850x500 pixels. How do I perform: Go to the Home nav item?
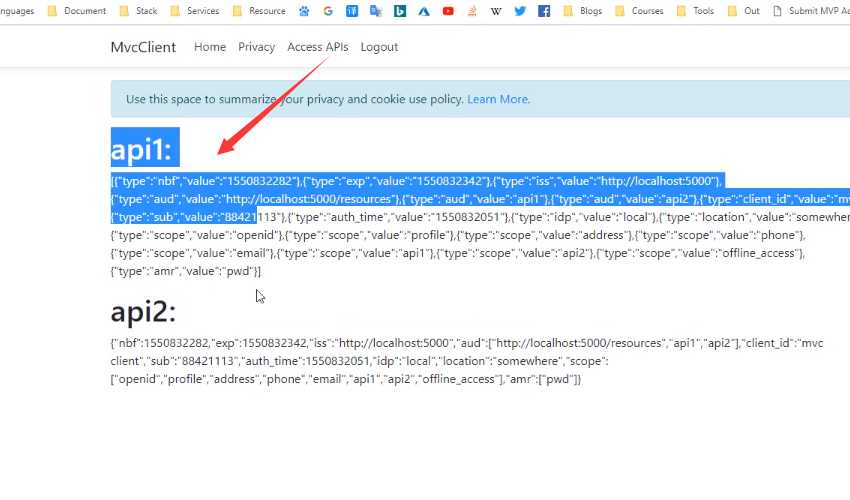tap(210, 47)
